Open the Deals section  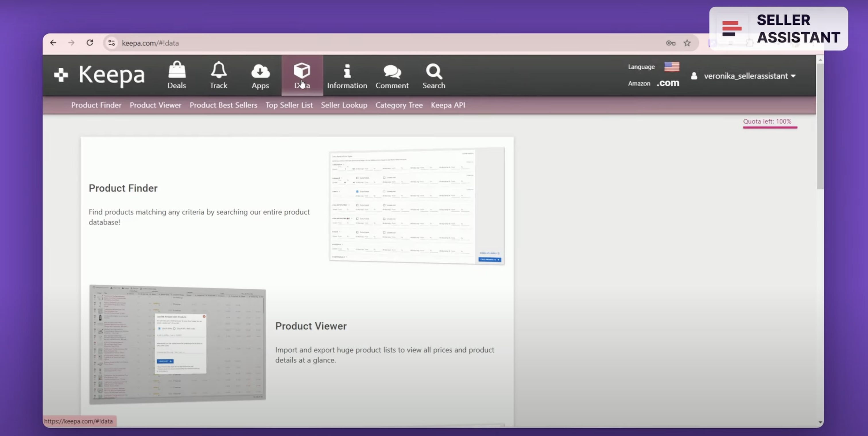tap(176, 75)
